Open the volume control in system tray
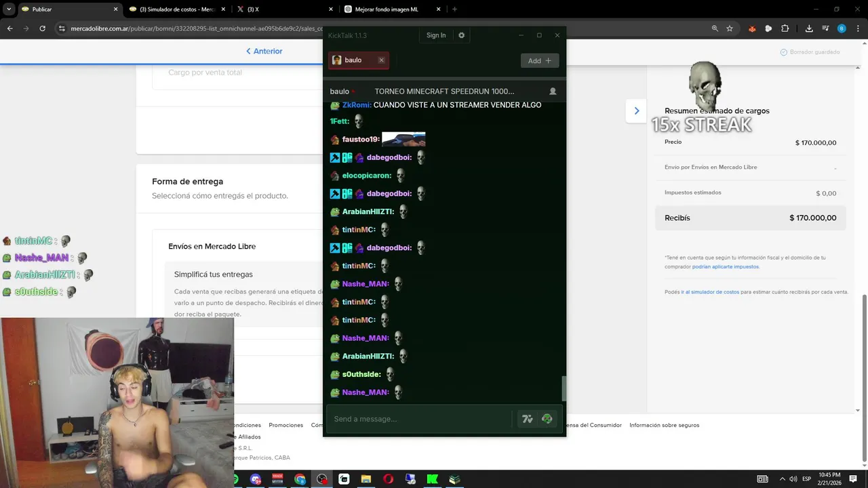This screenshot has width=868, height=488. (793, 479)
